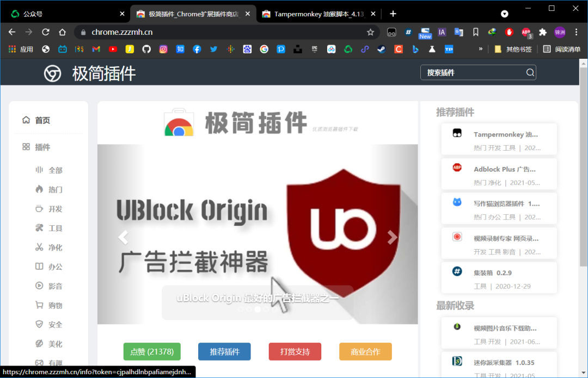The image size is (588, 378).
Task: Select 工具 category in sidebar
Action: 49,228
